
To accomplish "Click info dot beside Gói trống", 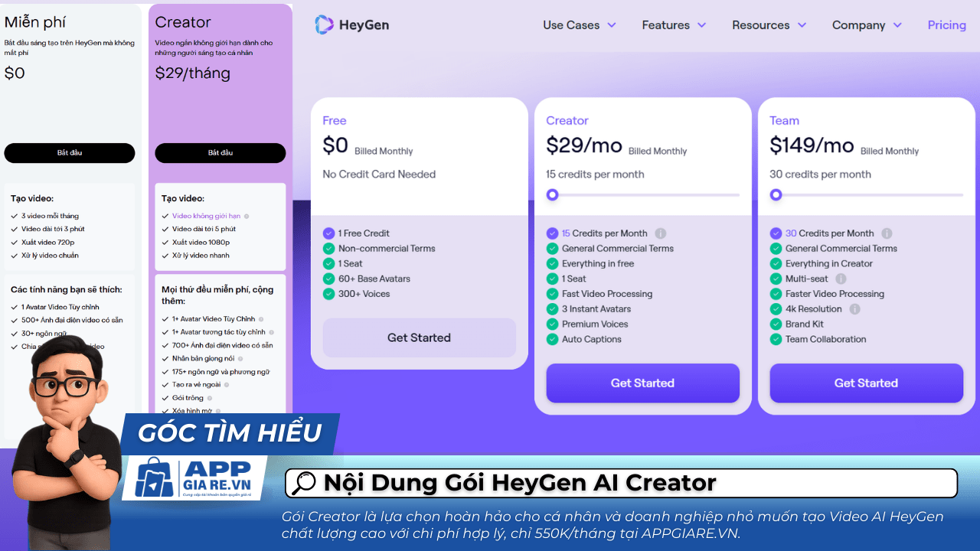I will tap(210, 398).
